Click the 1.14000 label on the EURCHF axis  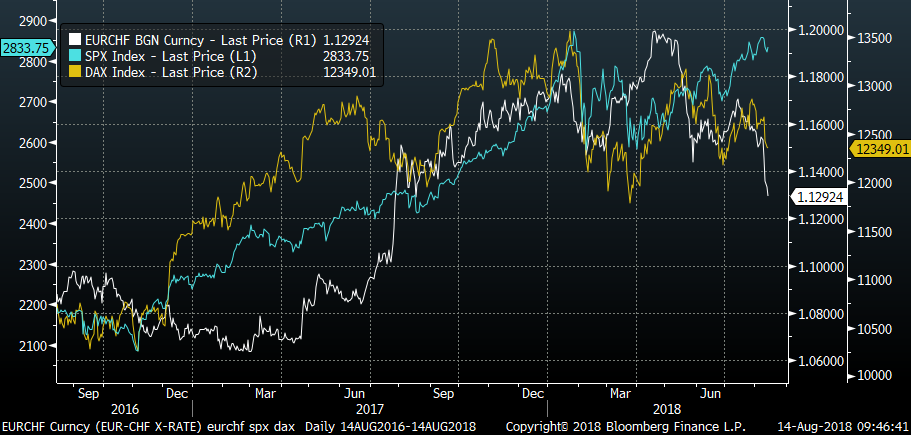click(x=819, y=172)
